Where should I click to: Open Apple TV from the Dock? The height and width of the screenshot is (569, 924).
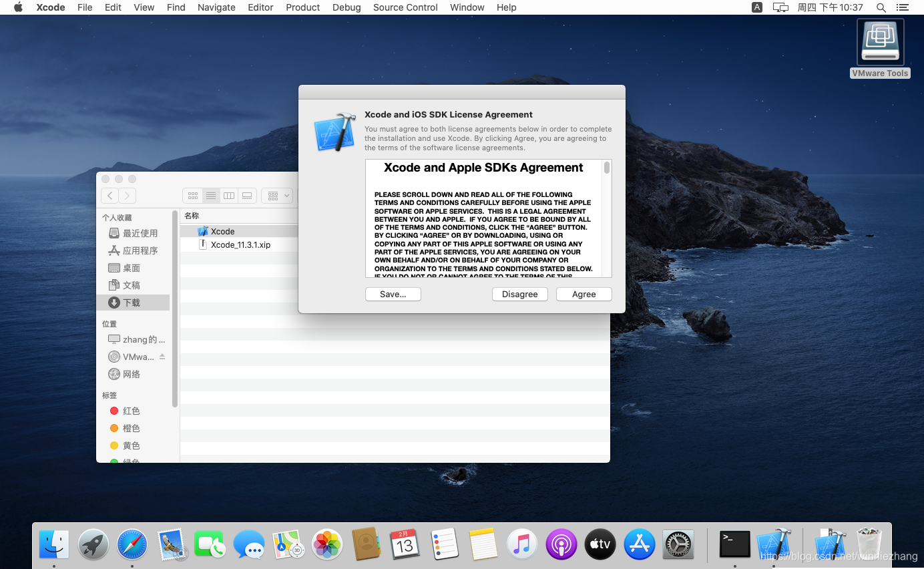[600, 544]
